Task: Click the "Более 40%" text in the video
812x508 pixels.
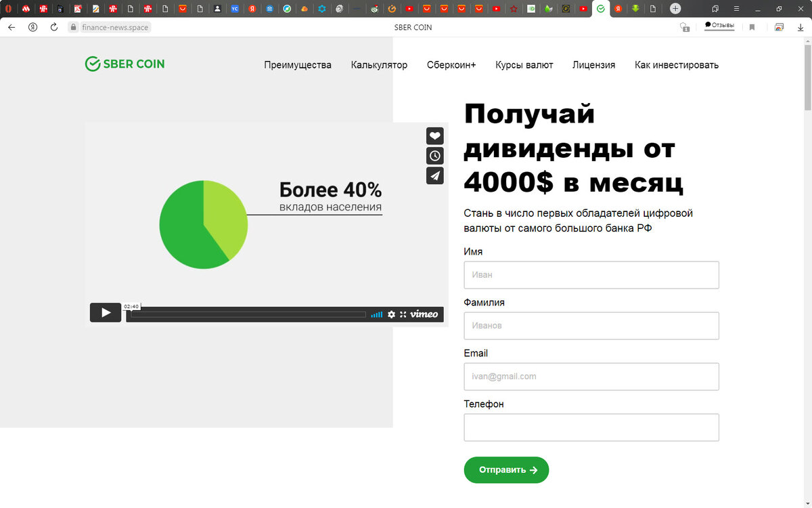Action: pos(330,189)
